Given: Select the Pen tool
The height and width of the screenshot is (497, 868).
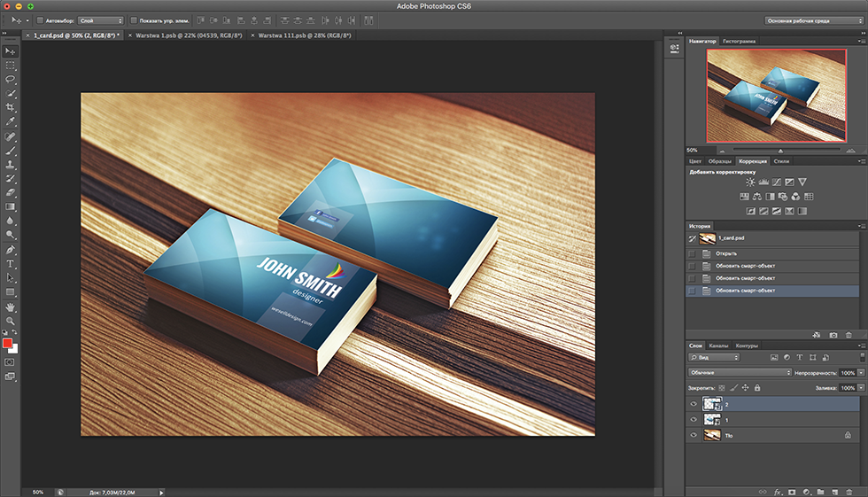Looking at the screenshot, I should [x=11, y=250].
